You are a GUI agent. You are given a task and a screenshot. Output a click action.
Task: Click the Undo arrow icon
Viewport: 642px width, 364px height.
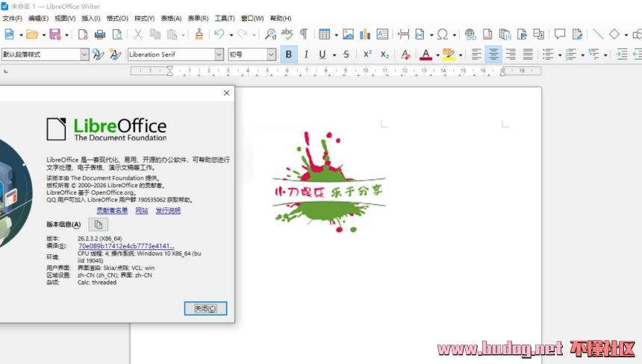tap(219, 34)
